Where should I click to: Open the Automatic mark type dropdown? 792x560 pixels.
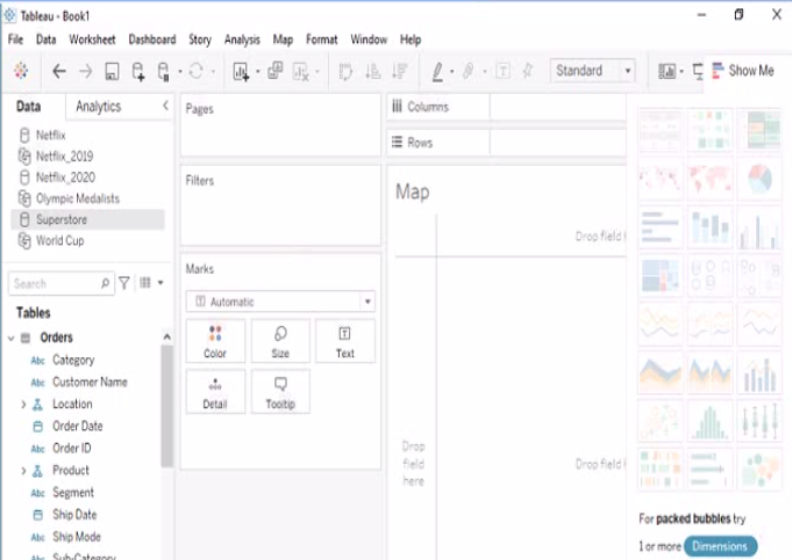(x=280, y=301)
